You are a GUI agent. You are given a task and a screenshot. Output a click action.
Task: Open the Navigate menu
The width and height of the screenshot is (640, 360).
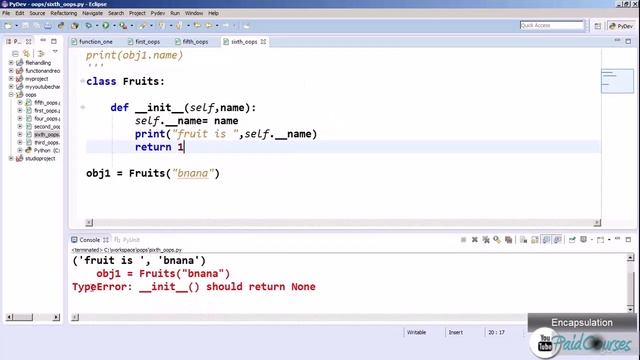point(93,13)
